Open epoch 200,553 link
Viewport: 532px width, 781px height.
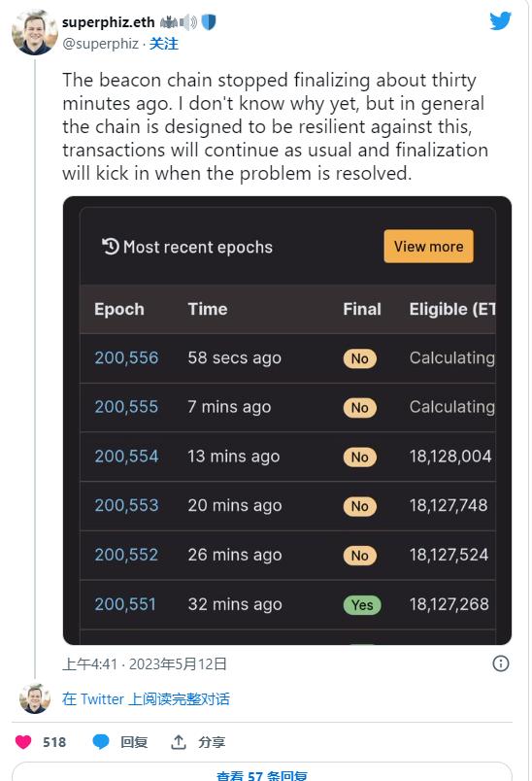126,505
